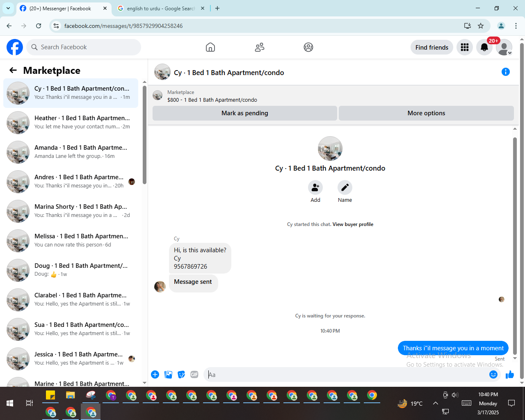Viewport: 525px width, 420px height.
Task: Open Clarabel's apartment conversation
Action: pyautogui.click(x=71, y=300)
